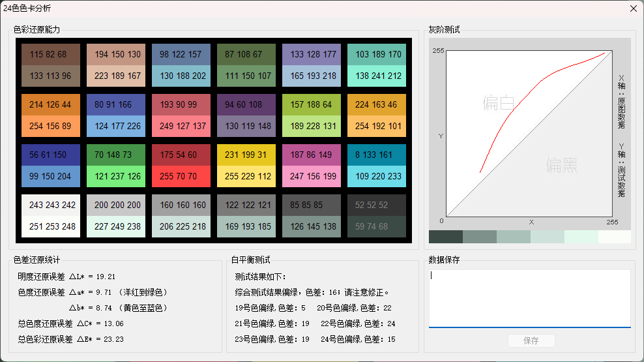Select swatch labeled 121 237 126
This screenshot has width=644, height=362.
point(116,176)
